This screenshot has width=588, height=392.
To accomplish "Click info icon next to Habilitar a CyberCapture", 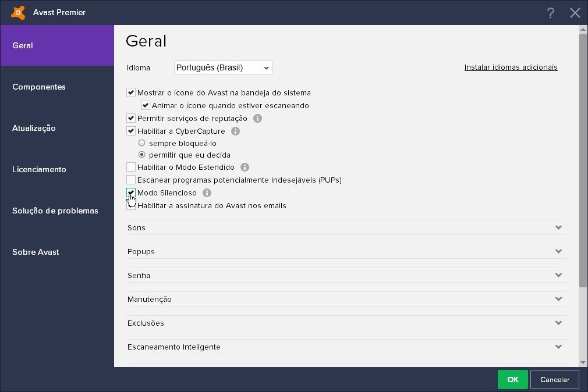I will pos(235,131).
